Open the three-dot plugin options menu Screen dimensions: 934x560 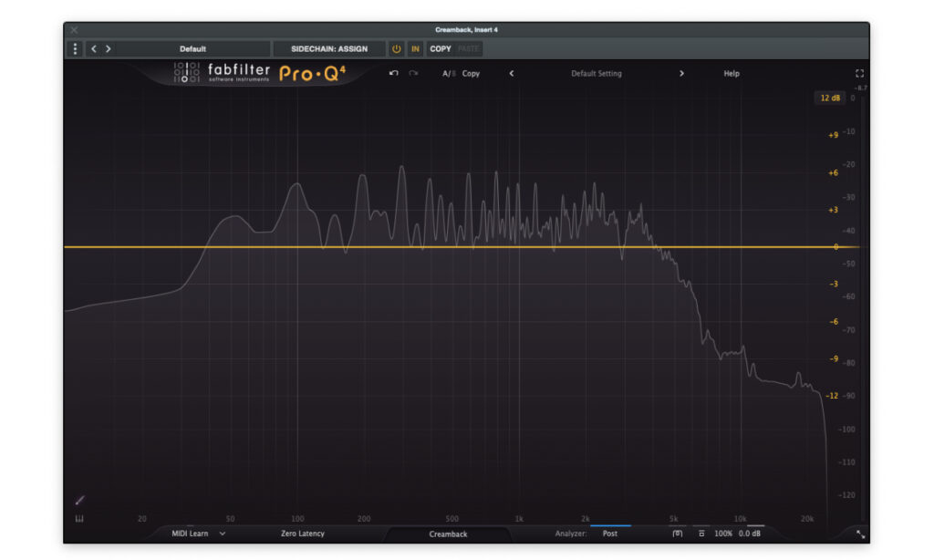coord(75,49)
